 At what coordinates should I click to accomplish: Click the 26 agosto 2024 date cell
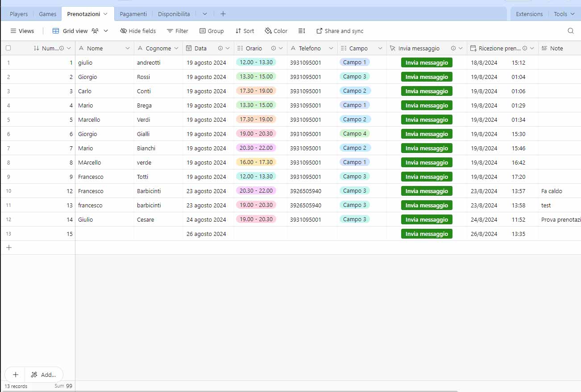208,234
